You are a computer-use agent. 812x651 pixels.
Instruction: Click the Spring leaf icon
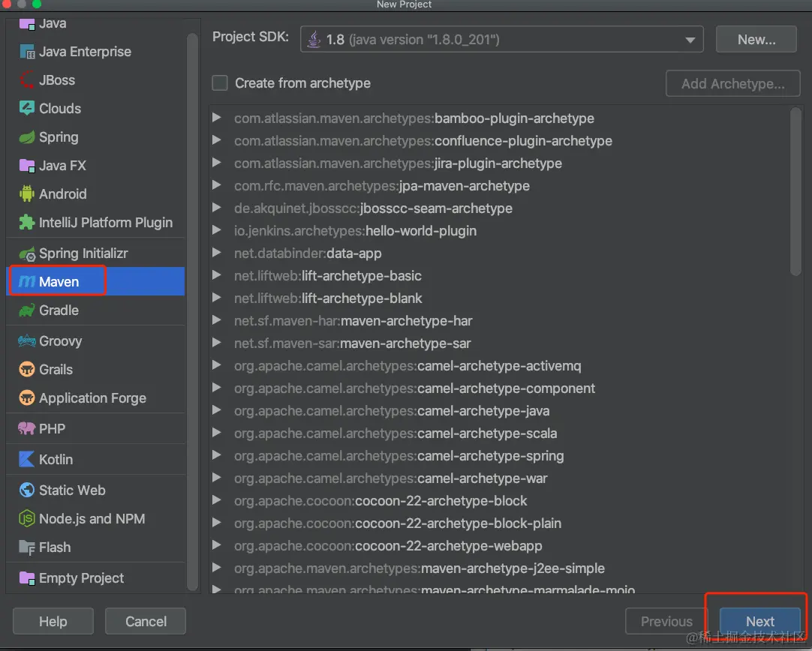[26, 137]
